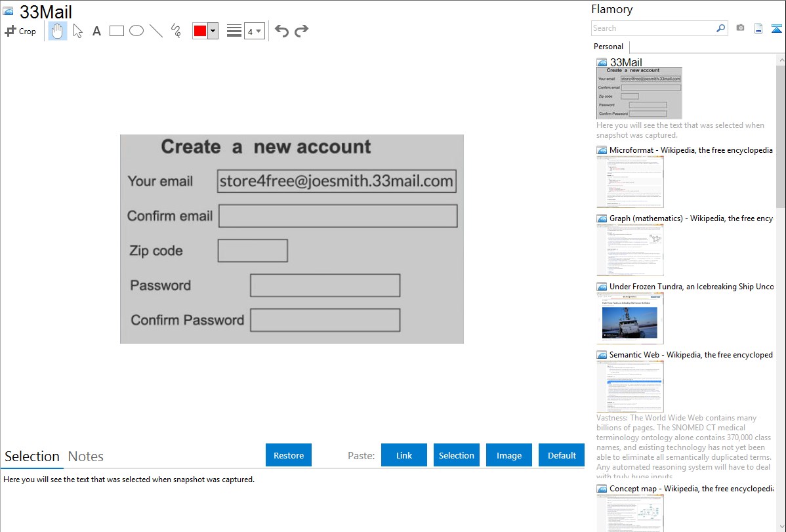Click the Concept map - Wikipedia title

point(691,488)
